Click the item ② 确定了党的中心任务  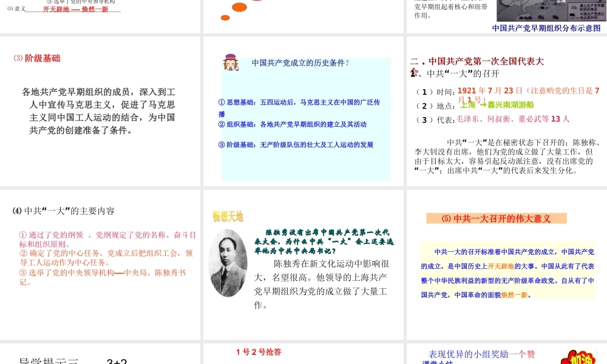106,258
